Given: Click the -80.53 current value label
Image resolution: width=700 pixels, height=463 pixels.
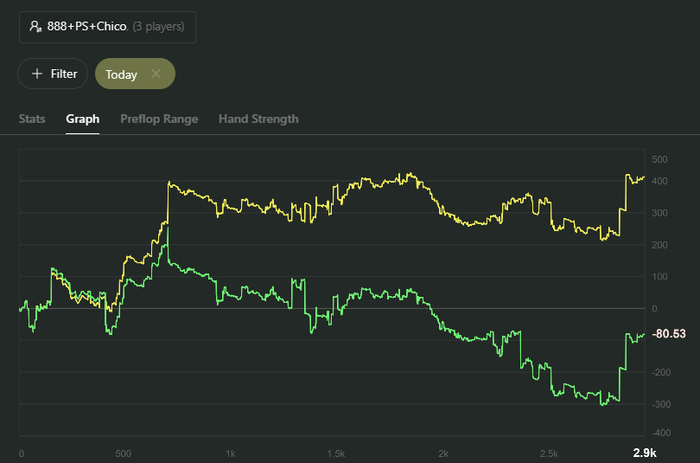Looking at the screenshot, I should [669, 333].
